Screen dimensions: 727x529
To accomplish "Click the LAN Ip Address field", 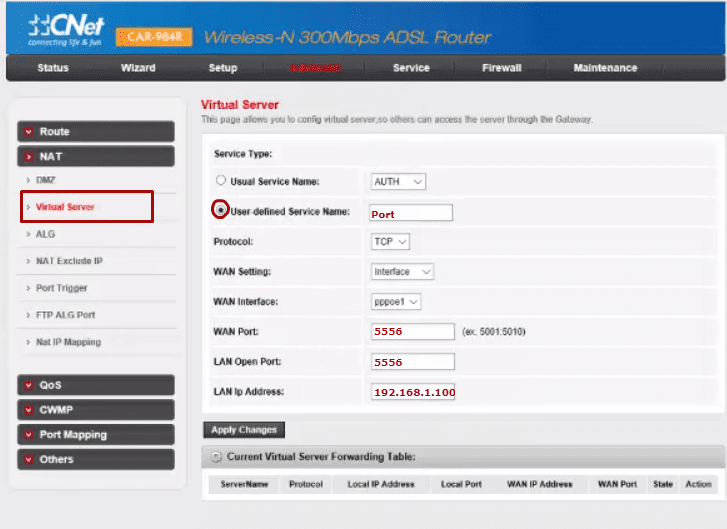I will click(413, 392).
